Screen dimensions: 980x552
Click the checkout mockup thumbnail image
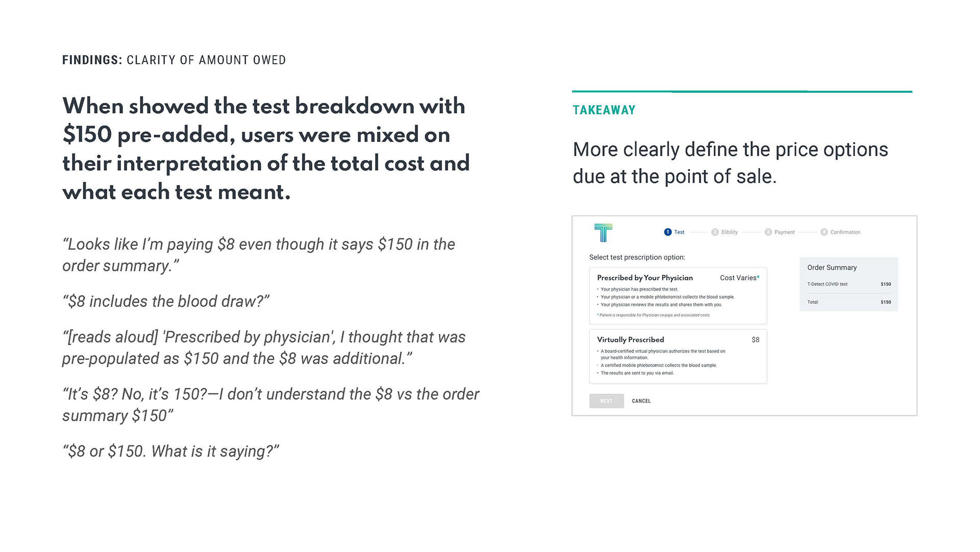point(744,316)
